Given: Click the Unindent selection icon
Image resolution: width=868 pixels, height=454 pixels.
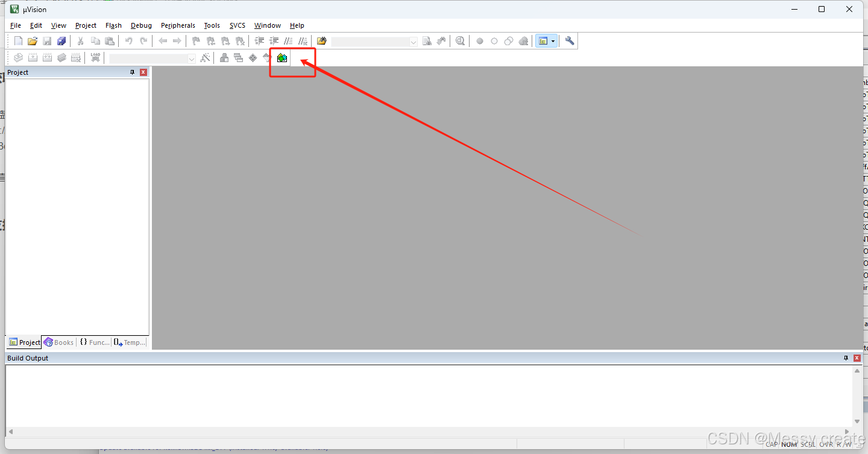Looking at the screenshot, I should pos(274,41).
